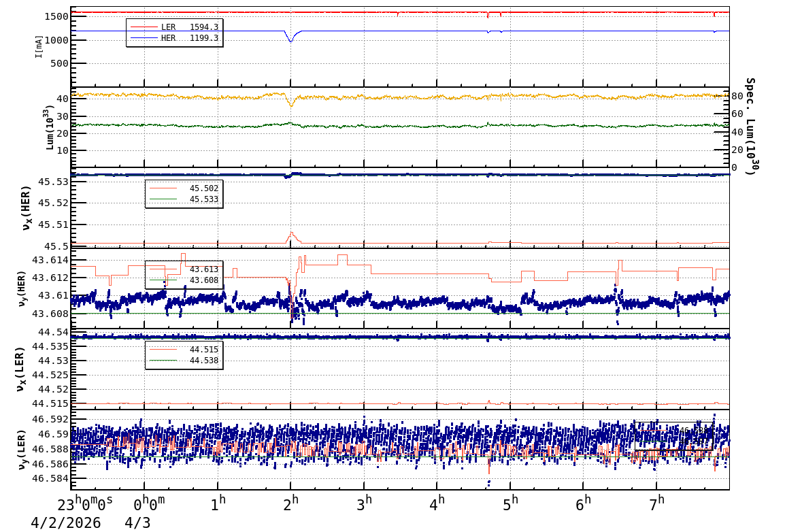785x532 pixels.
Task: Click the 23h0m0s start time label
Action: pos(86,504)
